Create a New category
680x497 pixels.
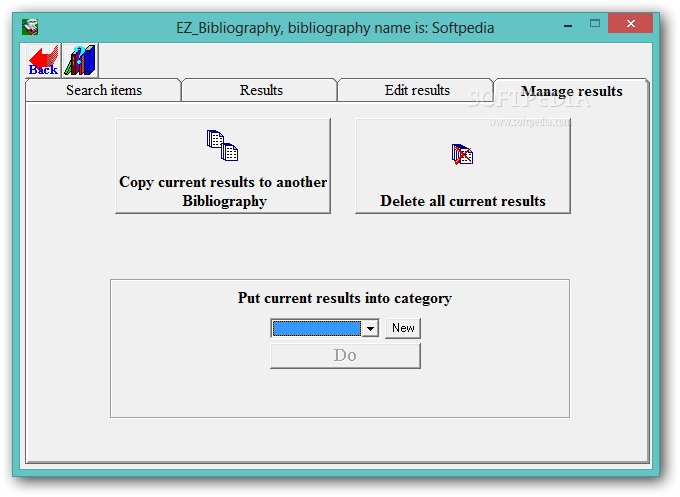[x=403, y=328]
